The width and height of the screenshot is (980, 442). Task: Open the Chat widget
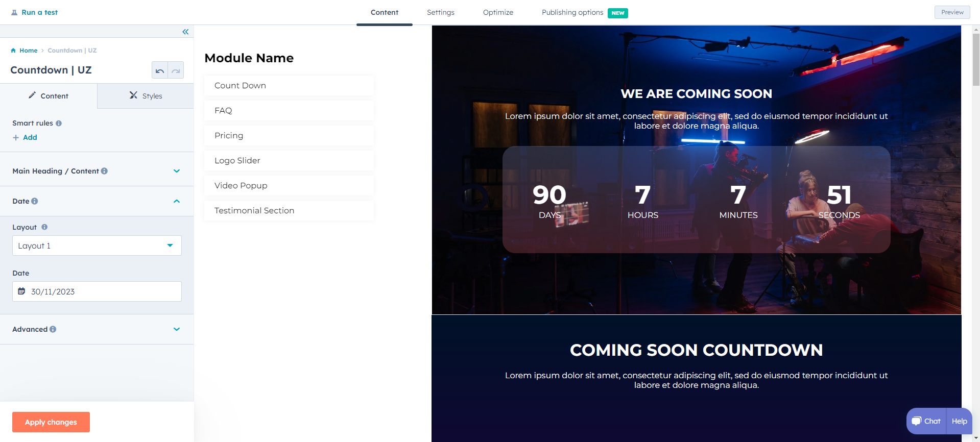tap(926, 421)
